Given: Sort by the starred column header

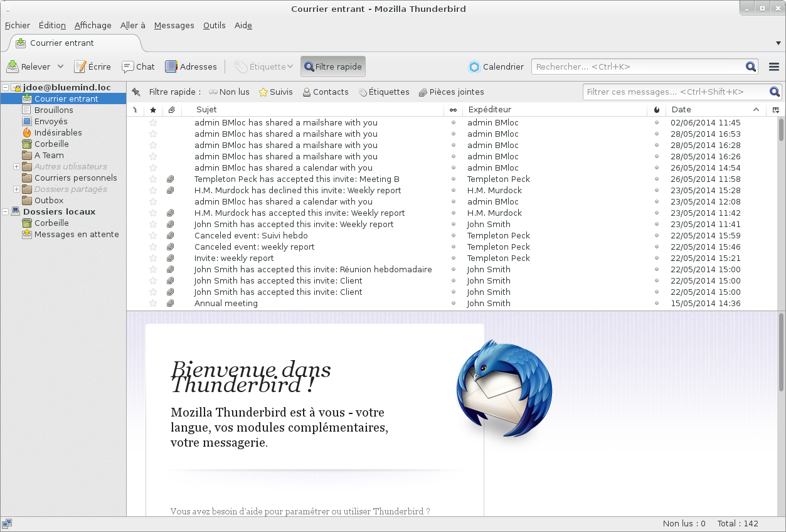Looking at the screenshot, I should tap(153, 110).
